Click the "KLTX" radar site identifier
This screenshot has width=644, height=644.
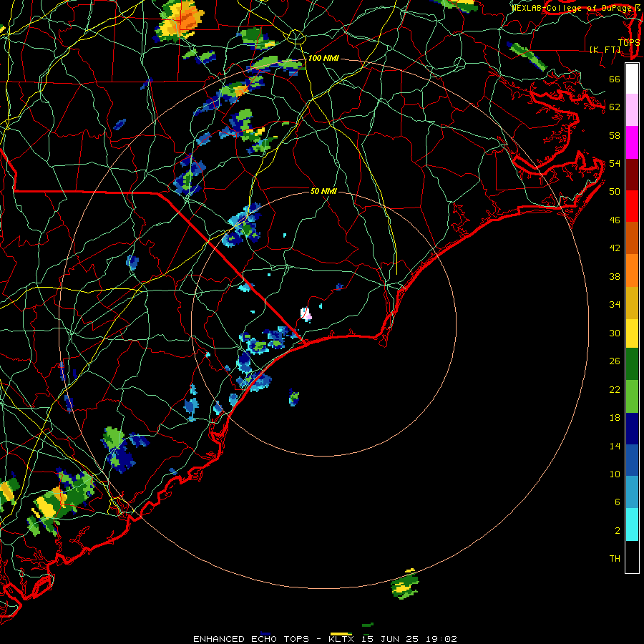pyautogui.click(x=341, y=639)
